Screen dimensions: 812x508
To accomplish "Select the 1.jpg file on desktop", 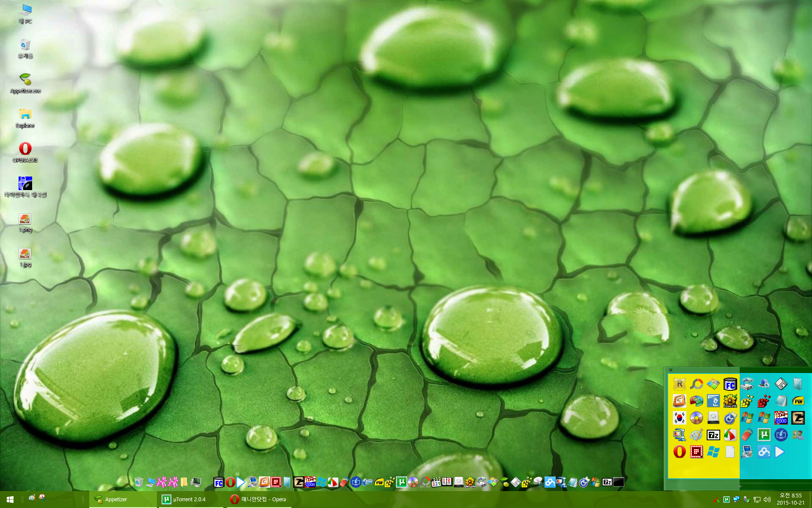I will pos(25,257).
